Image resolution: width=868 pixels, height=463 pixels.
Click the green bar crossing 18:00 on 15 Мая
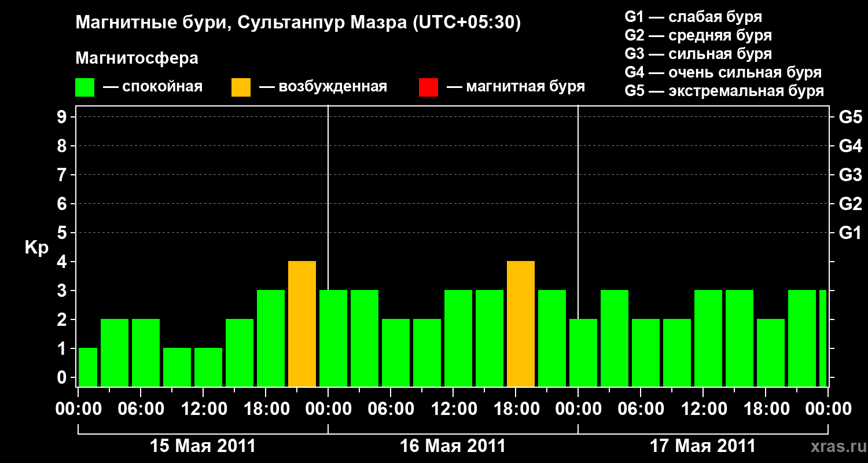[271, 339]
